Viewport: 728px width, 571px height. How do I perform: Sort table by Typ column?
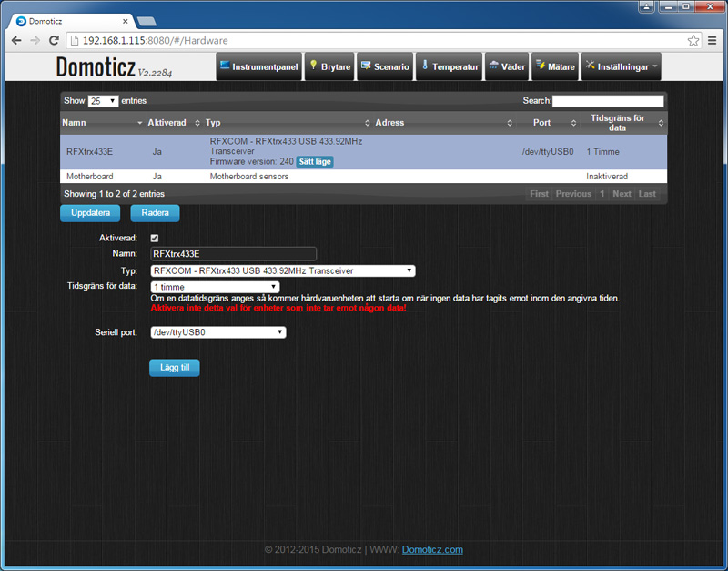pyautogui.click(x=288, y=123)
